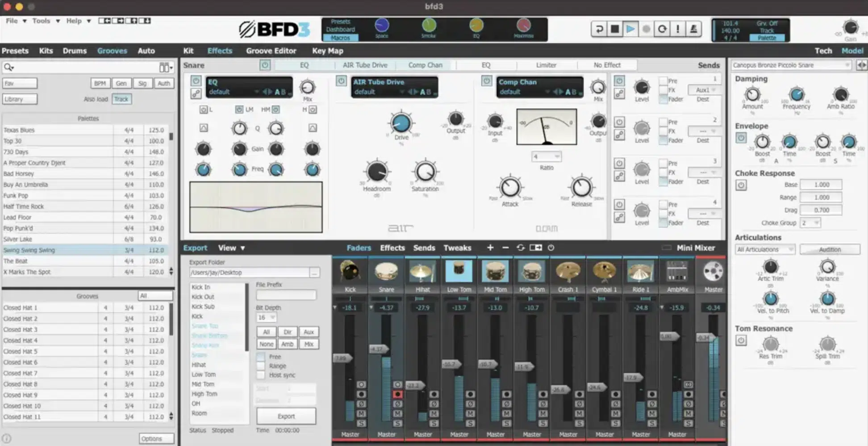
Task: Click the Export button
Action: tap(286, 416)
